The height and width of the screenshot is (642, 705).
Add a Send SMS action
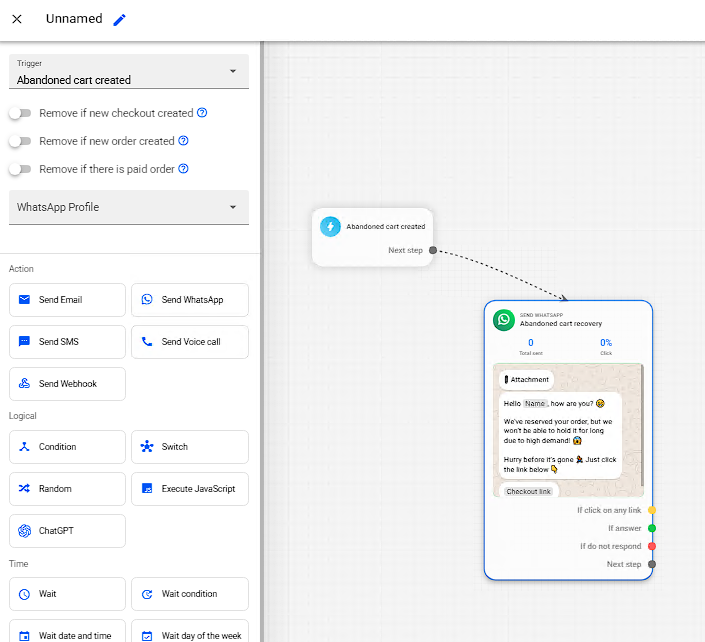click(x=67, y=342)
